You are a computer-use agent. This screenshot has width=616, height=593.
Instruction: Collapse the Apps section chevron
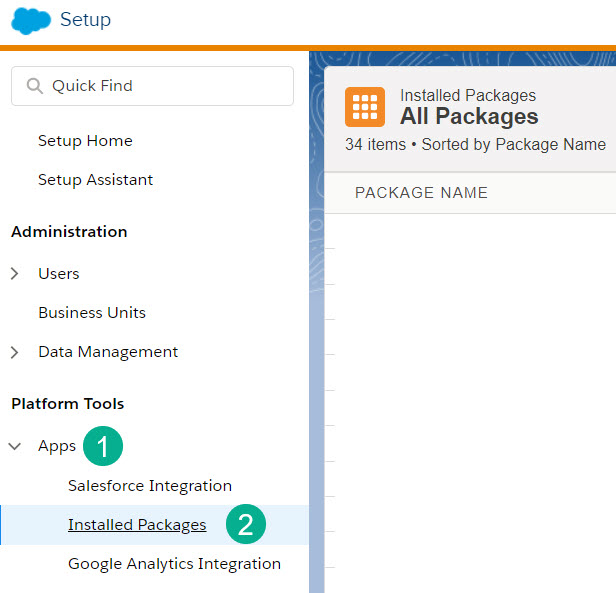click(x=15, y=446)
